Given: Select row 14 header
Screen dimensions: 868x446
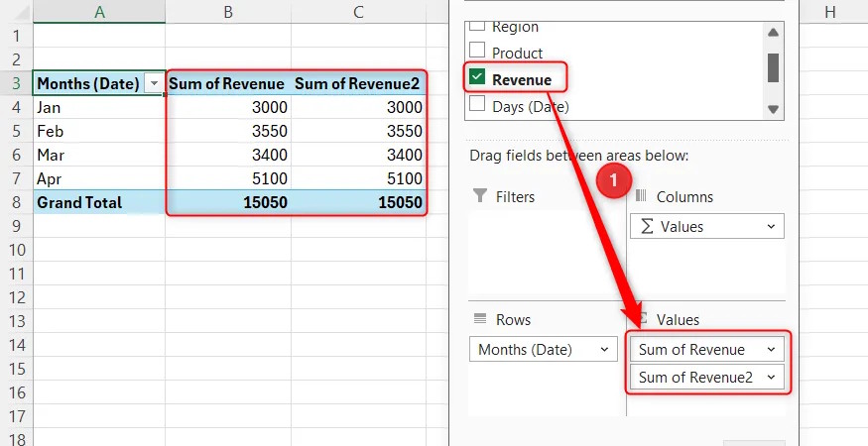Looking at the screenshot, I should click(x=16, y=345).
